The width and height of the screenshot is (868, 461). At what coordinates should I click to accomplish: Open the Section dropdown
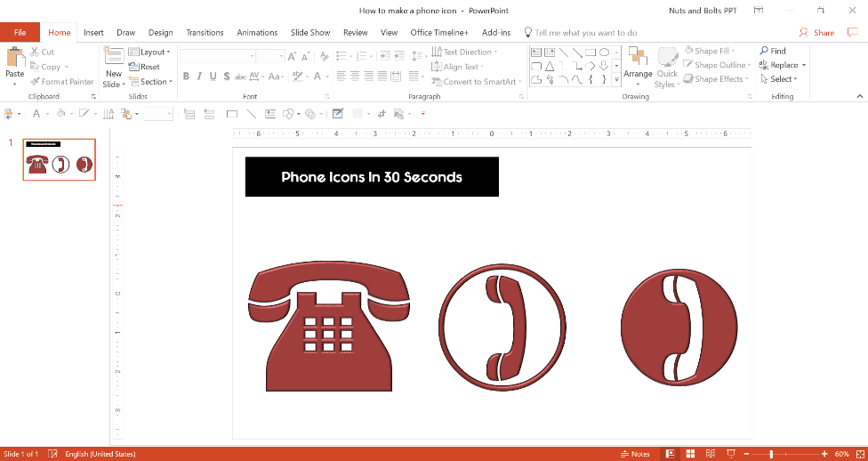coord(150,82)
